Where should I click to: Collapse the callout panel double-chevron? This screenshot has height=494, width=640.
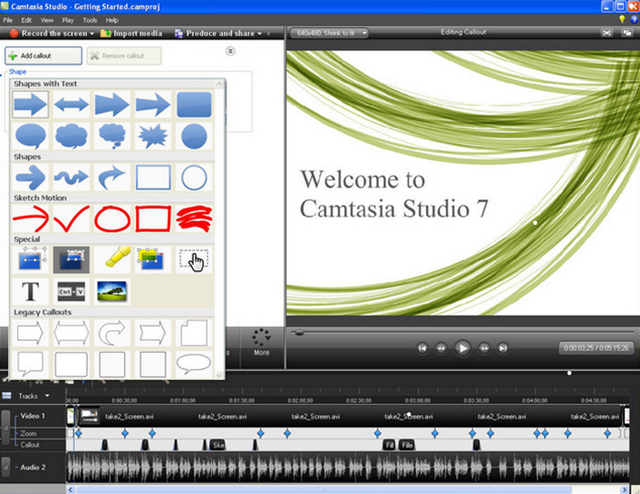[231, 51]
